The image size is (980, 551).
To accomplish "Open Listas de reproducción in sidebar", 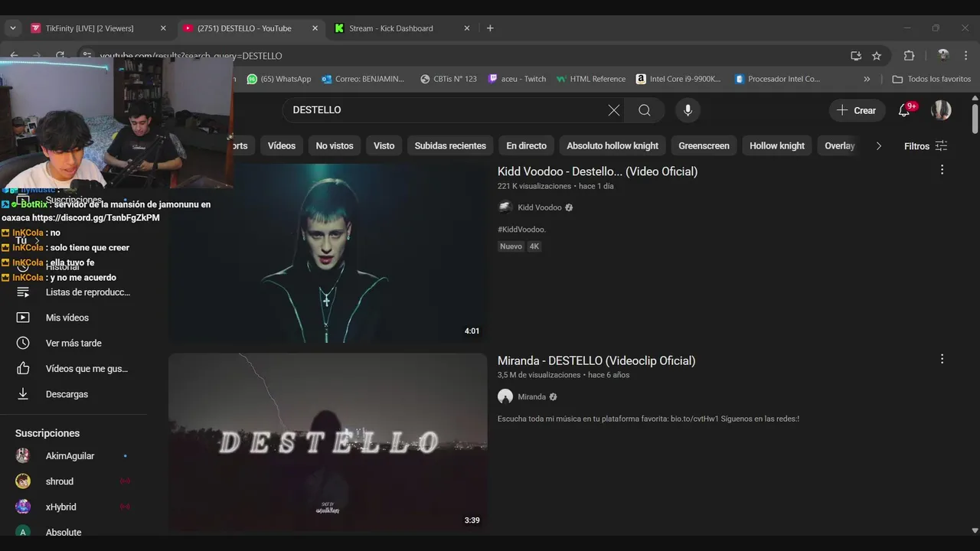I will [x=73, y=292].
